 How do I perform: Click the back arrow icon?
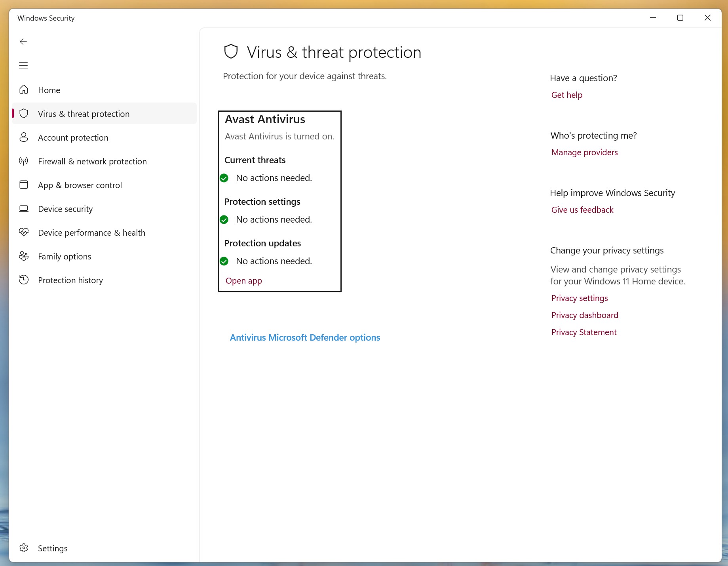coord(23,42)
